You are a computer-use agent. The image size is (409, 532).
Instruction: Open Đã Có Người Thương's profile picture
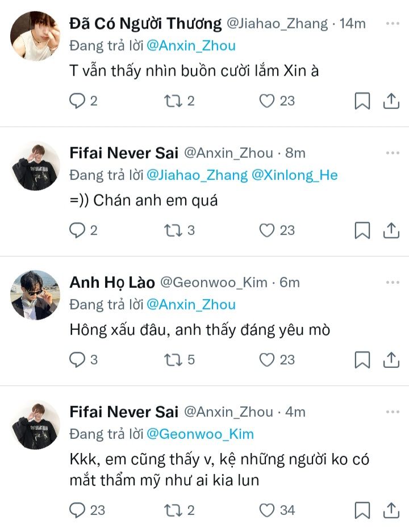point(35,36)
